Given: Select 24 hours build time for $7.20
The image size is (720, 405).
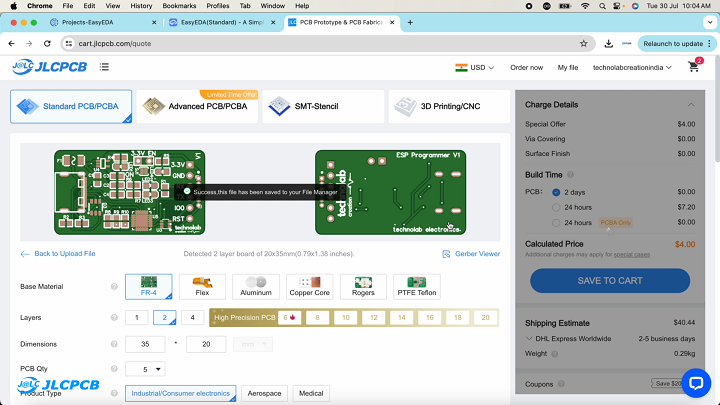Looking at the screenshot, I should (556, 208).
